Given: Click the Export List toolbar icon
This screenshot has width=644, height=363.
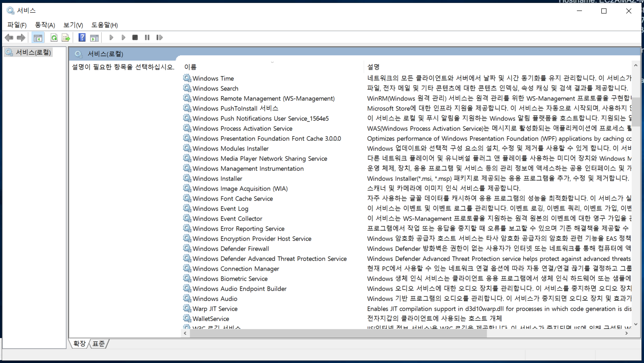Looking at the screenshot, I should click(66, 38).
